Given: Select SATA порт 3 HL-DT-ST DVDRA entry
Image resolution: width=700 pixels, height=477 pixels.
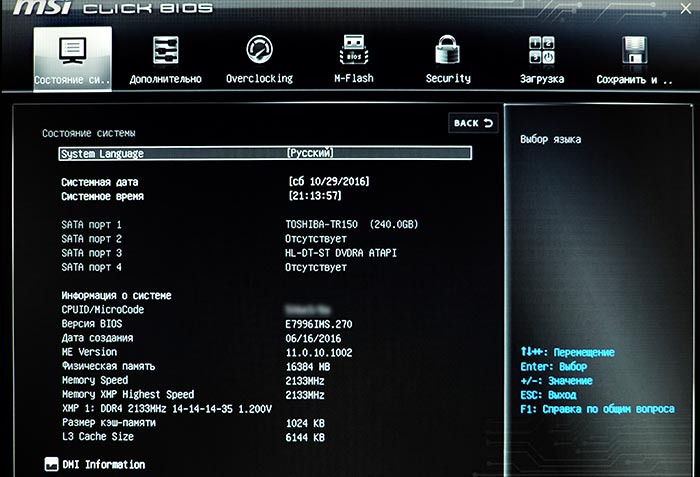Looking at the screenshot, I should [x=229, y=253].
